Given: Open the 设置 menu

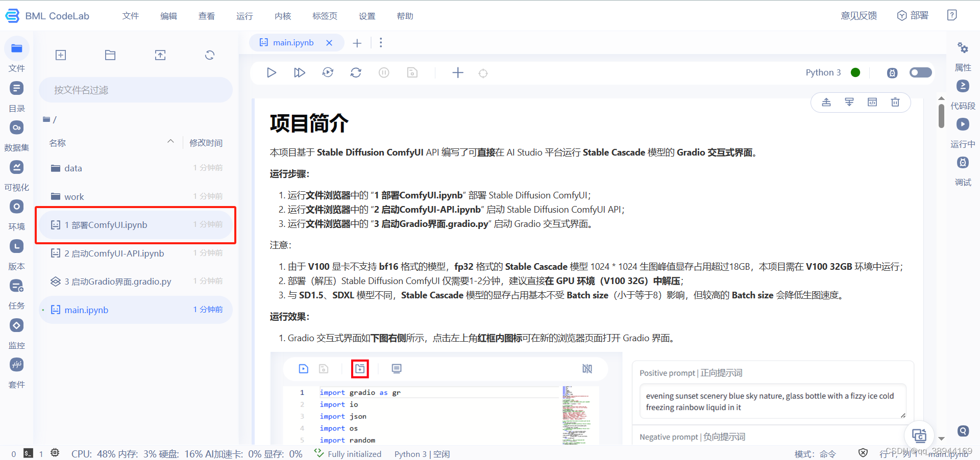Looking at the screenshot, I should point(367,16).
